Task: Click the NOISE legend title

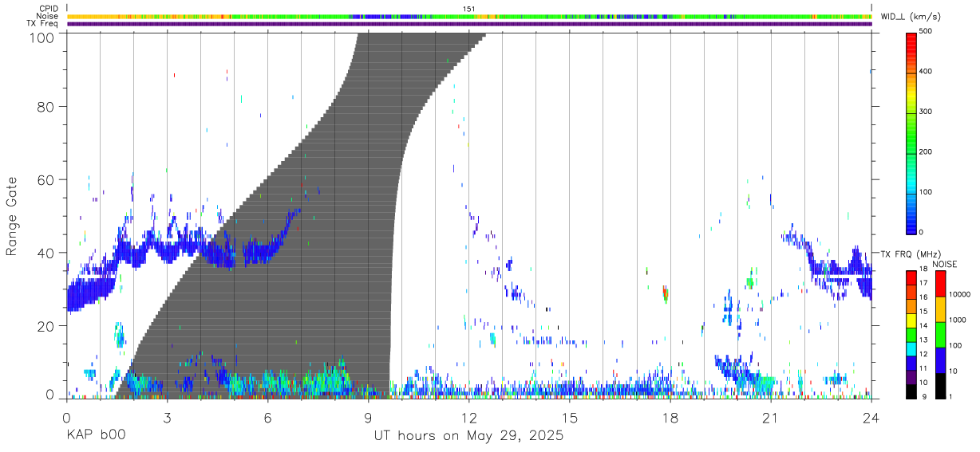Action: (x=944, y=264)
